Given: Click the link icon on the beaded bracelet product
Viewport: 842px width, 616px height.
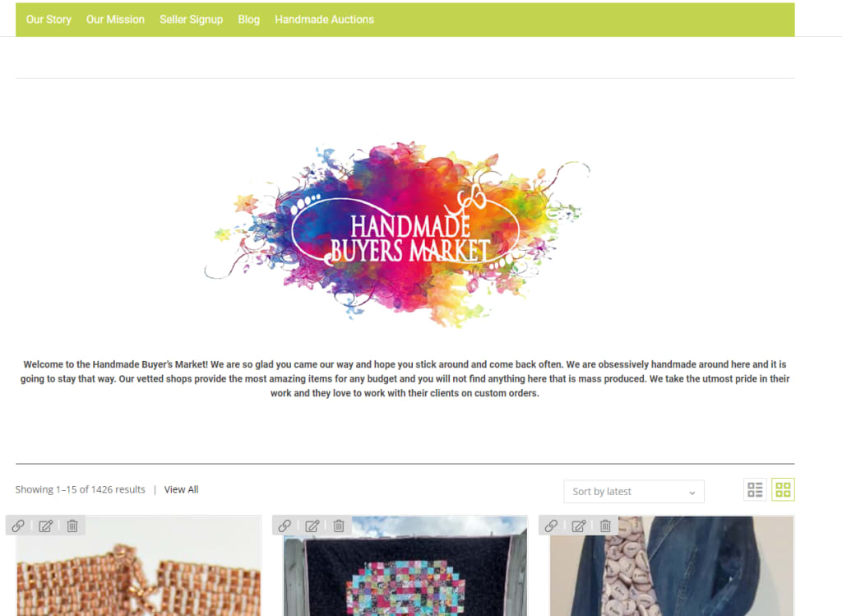Looking at the screenshot, I should click(x=18, y=526).
